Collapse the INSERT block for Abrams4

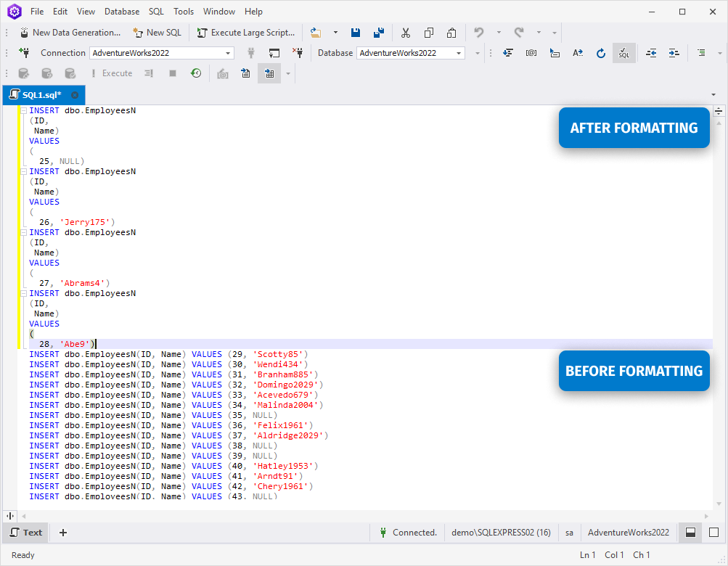point(23,232)
